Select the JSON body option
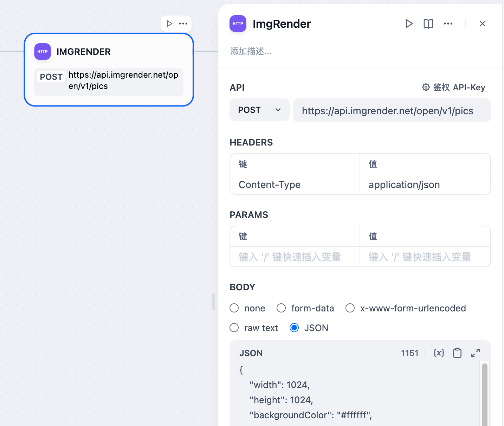504x426 pixels. [294, 328]
